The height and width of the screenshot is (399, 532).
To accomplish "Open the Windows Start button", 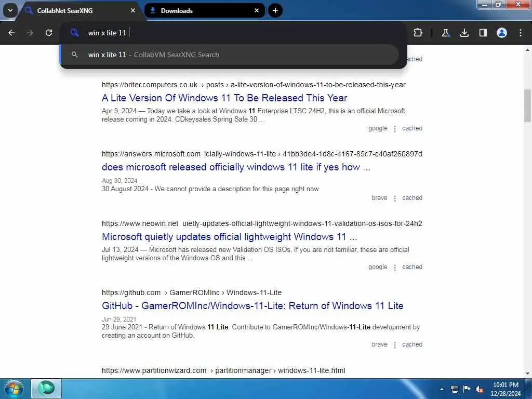I will [14, 389].
